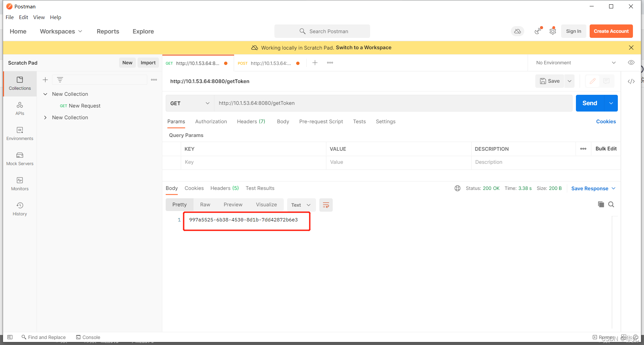The width and height of the screenshot is (644, 345).
Task: Click the Sign In button
Action: click(x=574, y=31)
